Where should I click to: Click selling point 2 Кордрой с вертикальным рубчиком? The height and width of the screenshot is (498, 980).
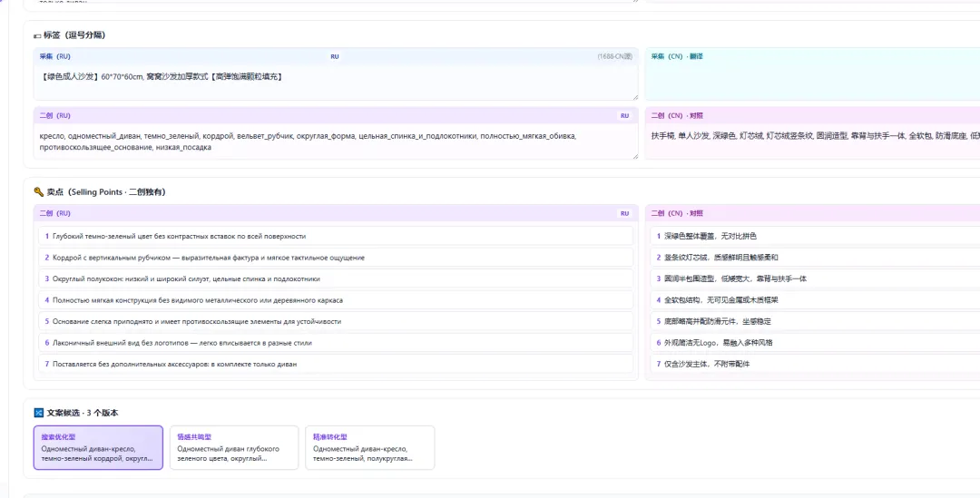(x=336, y=258)
